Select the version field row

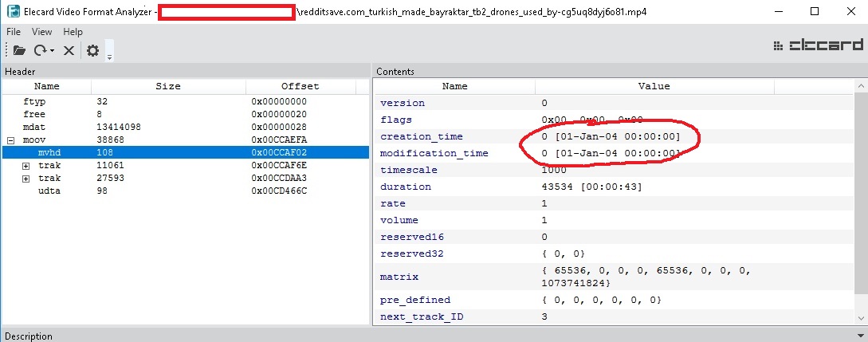tap(614, 103)
